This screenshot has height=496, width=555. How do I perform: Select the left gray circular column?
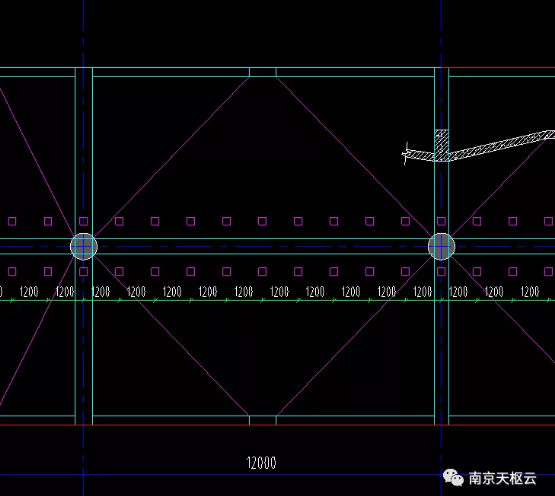click(x=84, y=246)
